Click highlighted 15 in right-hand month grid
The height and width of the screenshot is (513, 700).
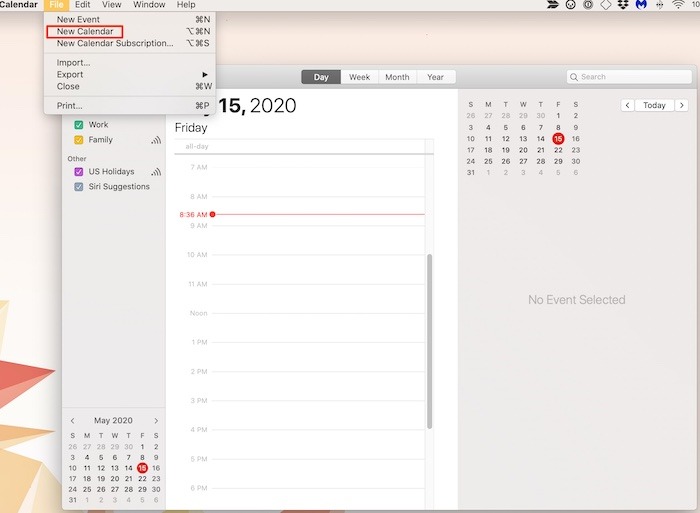coord(558,138)
